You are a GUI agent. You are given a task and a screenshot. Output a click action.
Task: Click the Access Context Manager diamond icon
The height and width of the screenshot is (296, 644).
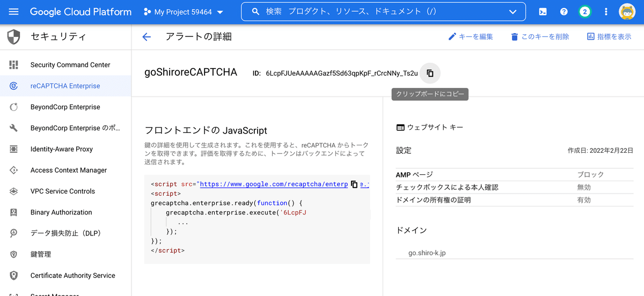click(14, 170)
